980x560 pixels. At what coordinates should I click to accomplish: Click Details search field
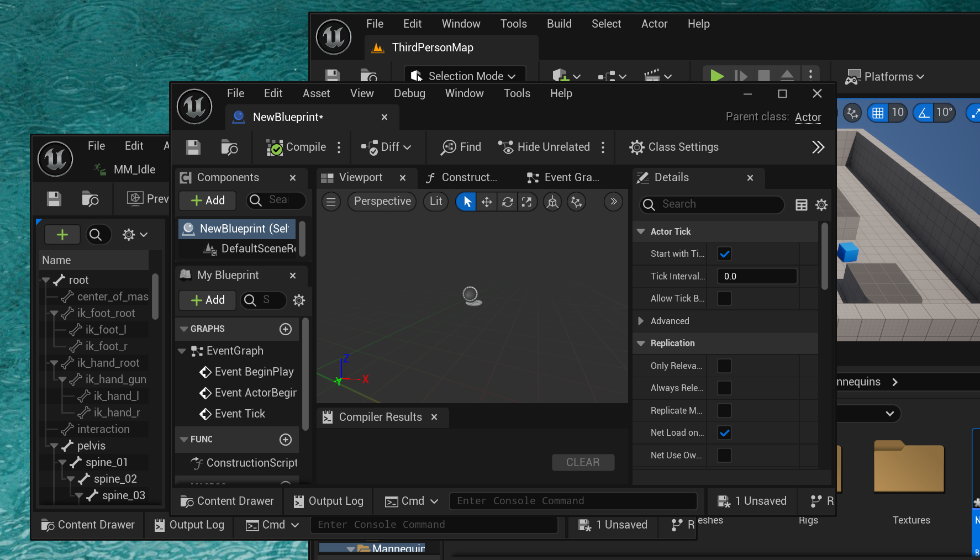712,204
